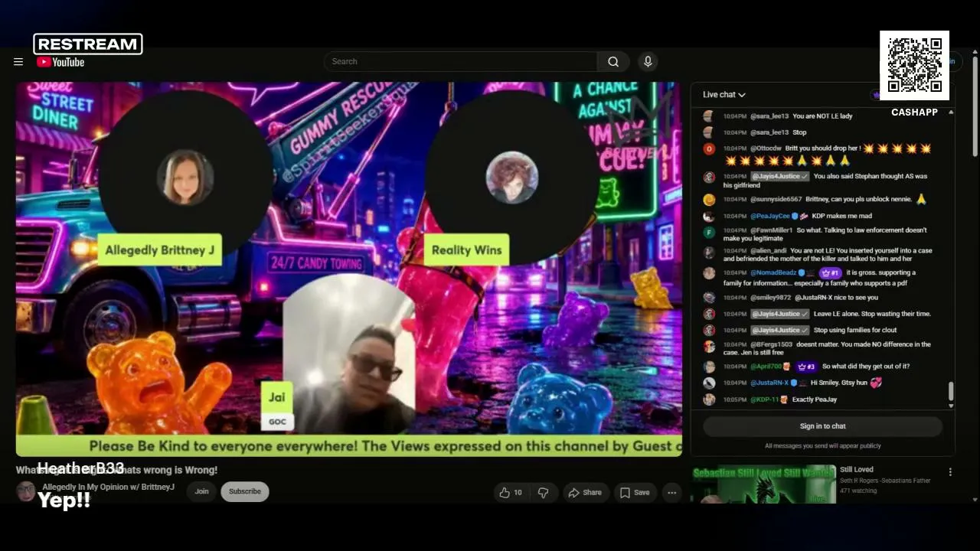Click 'Seth R Rogers -Sebastians Father' channel name

coord(885,481)
